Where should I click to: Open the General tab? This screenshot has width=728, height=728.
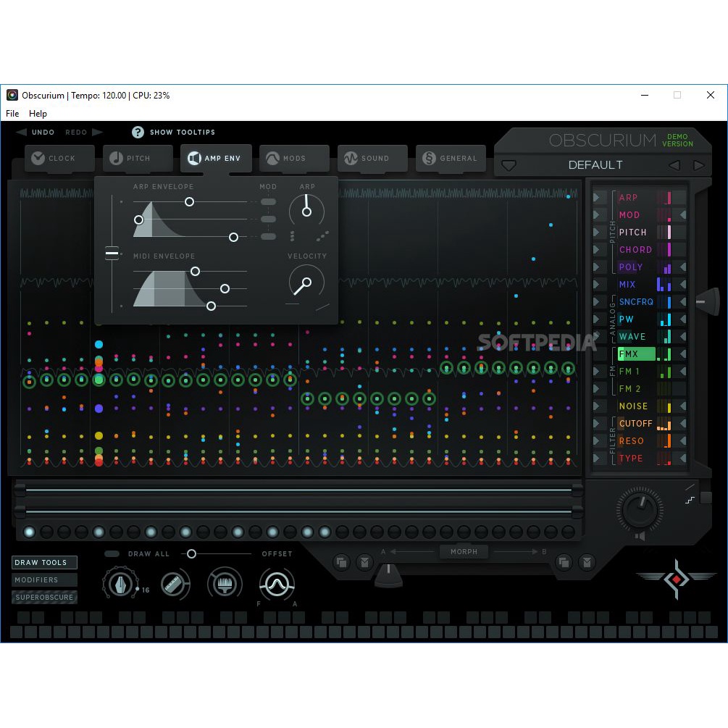(451, 159)
